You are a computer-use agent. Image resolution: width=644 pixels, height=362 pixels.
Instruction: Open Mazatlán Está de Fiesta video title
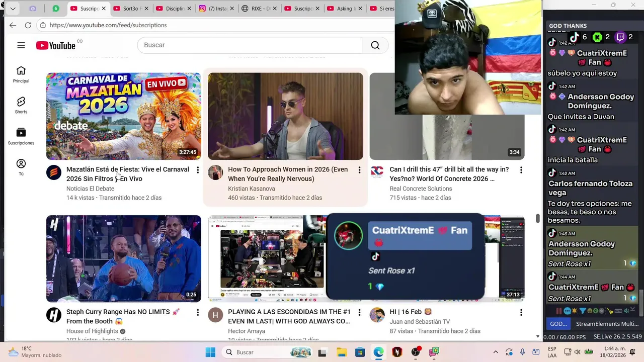[x=128, y=174]
